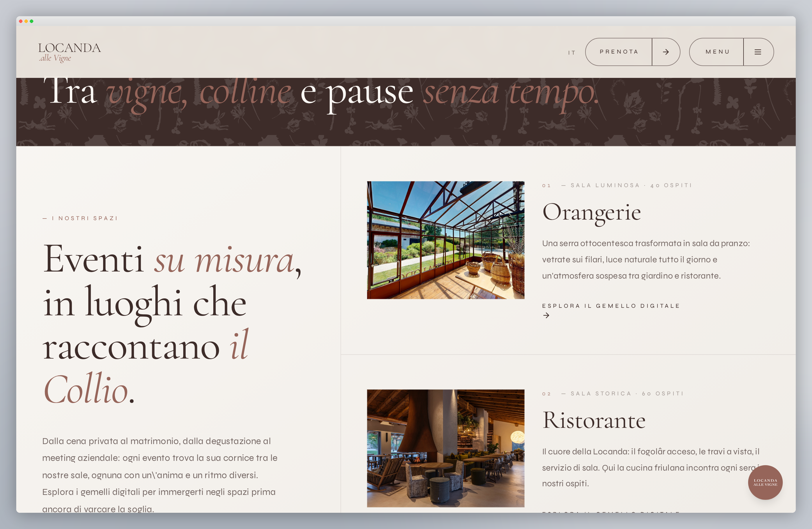The width and height of the screenshot is (812, 529).
Task: Click the Locanda alle Vigne logo
Action: point(70,52)
